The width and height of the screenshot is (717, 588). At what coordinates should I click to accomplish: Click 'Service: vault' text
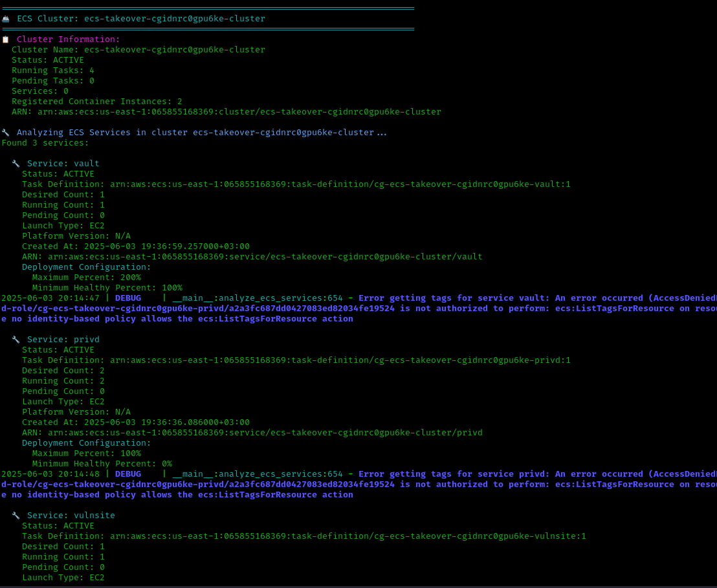click(63, 164)
